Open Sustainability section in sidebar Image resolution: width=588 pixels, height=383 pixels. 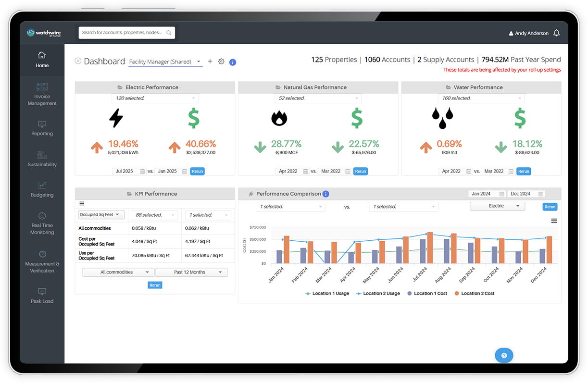[x=42, y=158]
